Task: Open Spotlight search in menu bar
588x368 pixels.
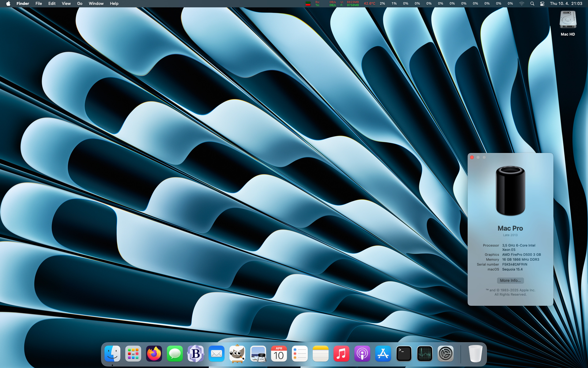Action: point(532,4)
